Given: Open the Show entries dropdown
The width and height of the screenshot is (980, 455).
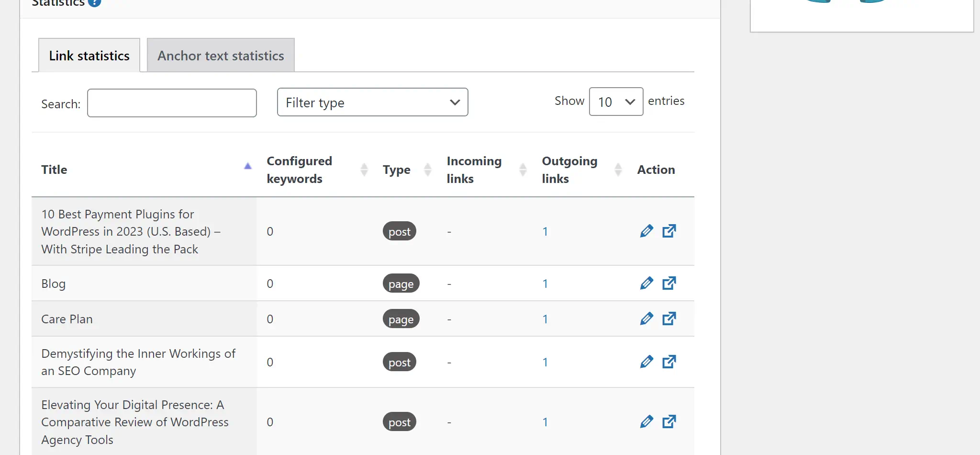Looking at the screenshot, I should click(x=616, y=102).
